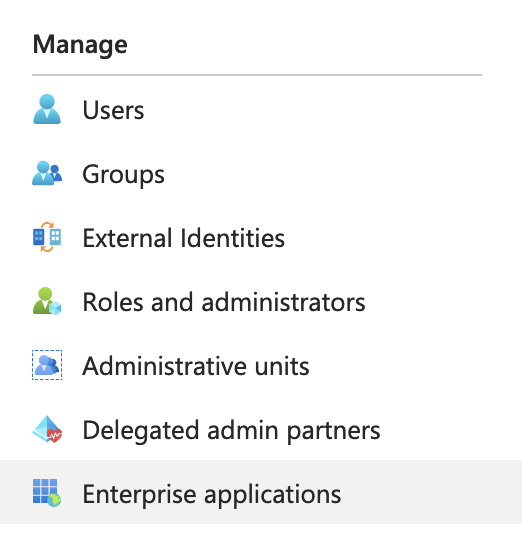528x540 pixels.
Task: Click the divider line under Manage
Action: [x=257, y=75]
